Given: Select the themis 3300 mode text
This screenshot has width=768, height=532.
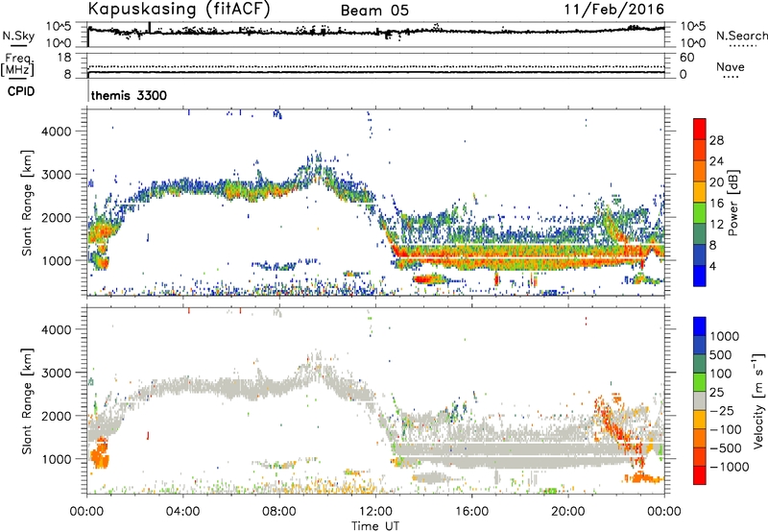Looking at the screenshot, I should [x=129, y=95].
